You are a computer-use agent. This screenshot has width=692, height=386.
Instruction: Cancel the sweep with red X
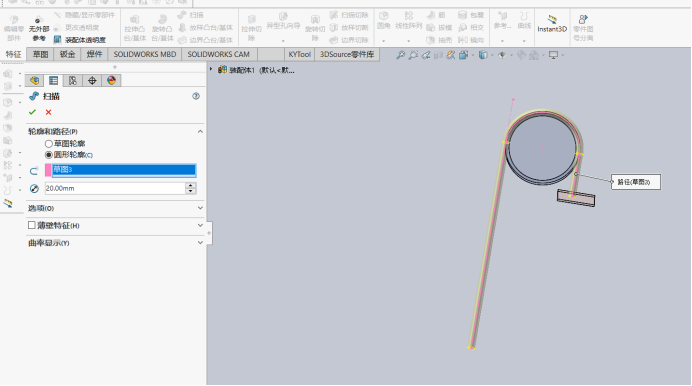(x=49, y=112)
